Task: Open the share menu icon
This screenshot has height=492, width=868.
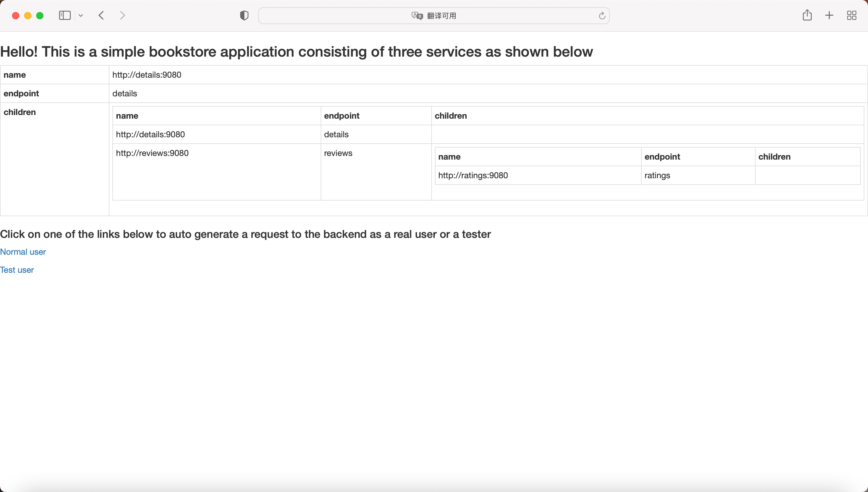Action: (x=807, y=15)
